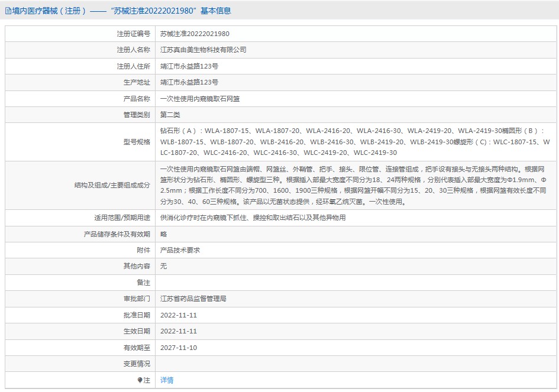Select the value 无
Screen dimensions: 559x392
pyautogui.click(x=164, y=266)
